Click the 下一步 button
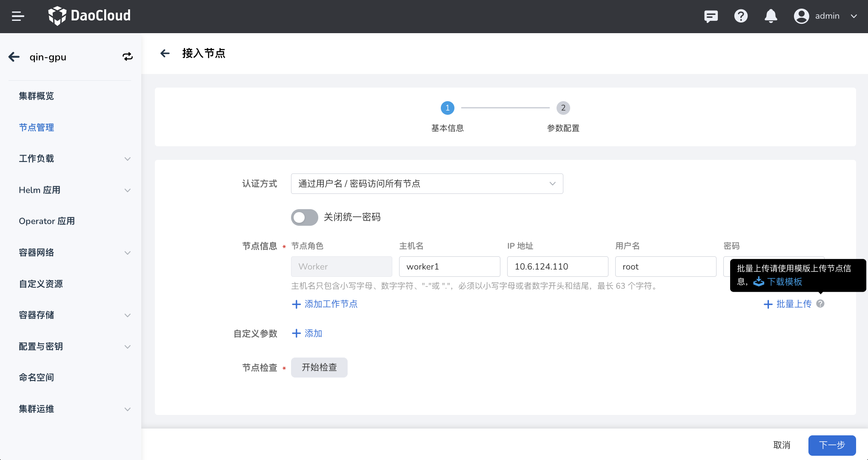Image resolution: width=868 pixels, height=460 pixels. pyautogui.click(x=831, y=445)
